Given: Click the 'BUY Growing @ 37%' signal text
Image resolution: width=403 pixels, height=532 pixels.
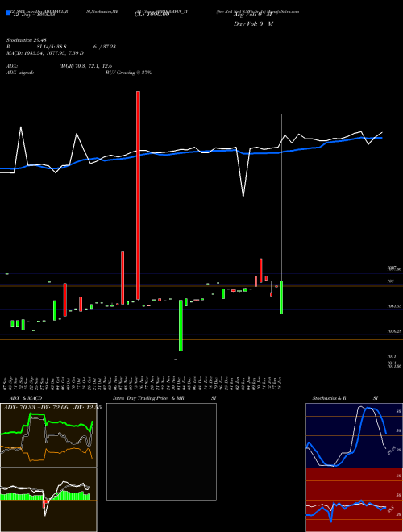Looking at the screenshot, I should 128,73.
